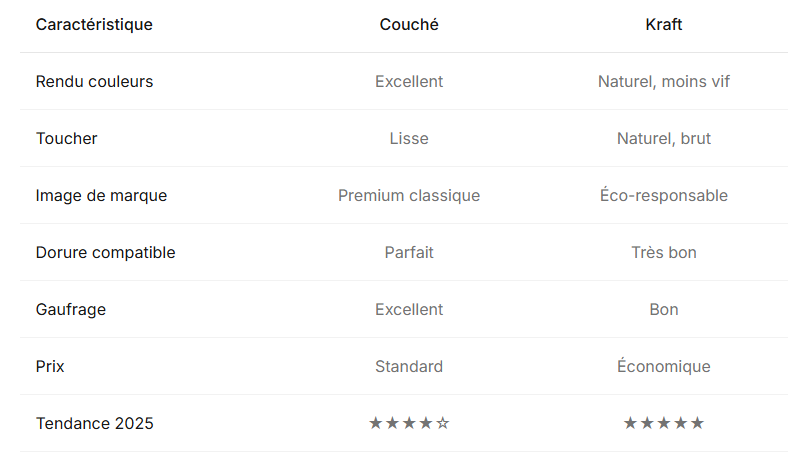Select the Économique price cell
Screen dimensions: 808x476
coord(664,366)
